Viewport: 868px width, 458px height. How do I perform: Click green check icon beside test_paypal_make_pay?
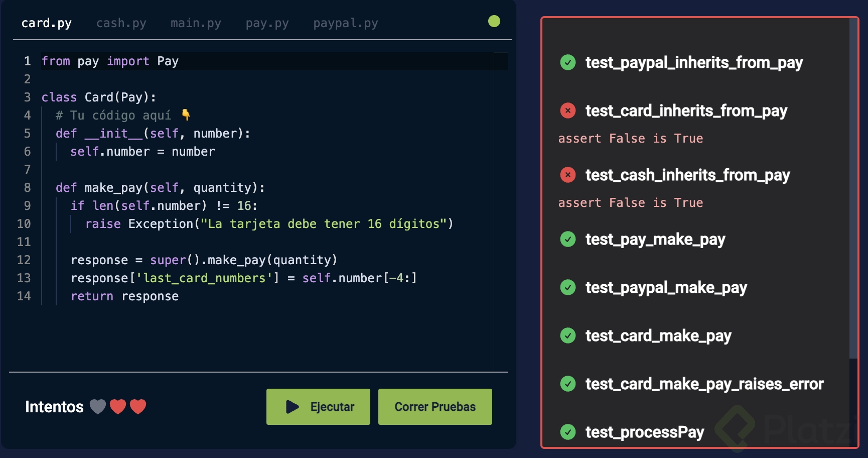pyautogui.click(x=568, y=287)
